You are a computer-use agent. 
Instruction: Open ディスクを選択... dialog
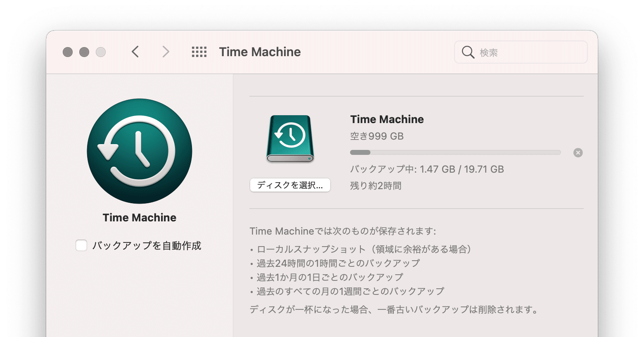[x=290, y=185]
